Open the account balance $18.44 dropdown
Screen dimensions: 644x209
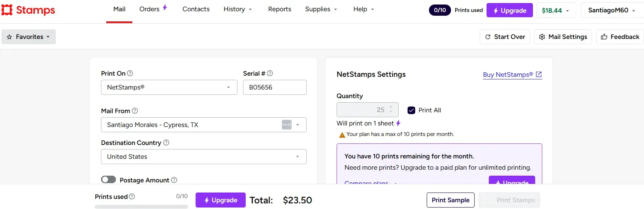coord(556,10)
